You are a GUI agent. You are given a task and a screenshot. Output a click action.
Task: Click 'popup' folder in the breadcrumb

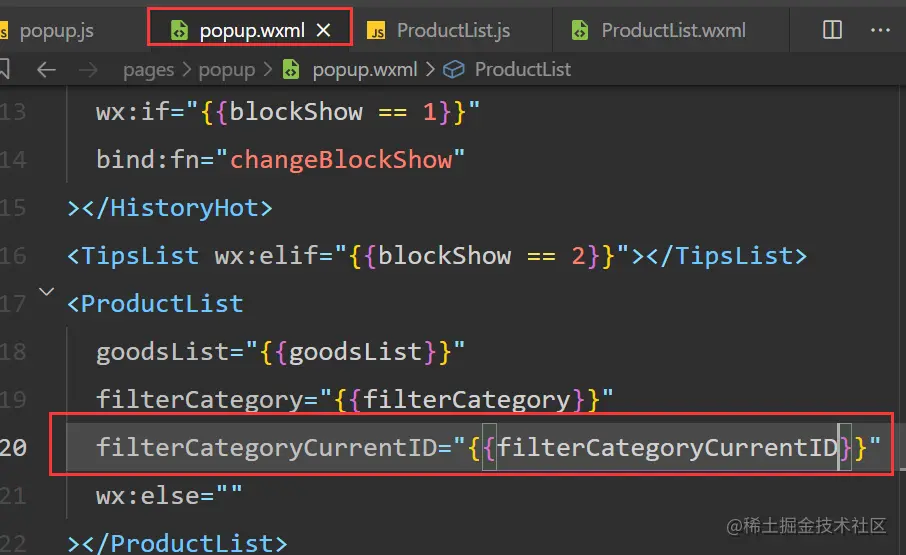coord(226,70)
